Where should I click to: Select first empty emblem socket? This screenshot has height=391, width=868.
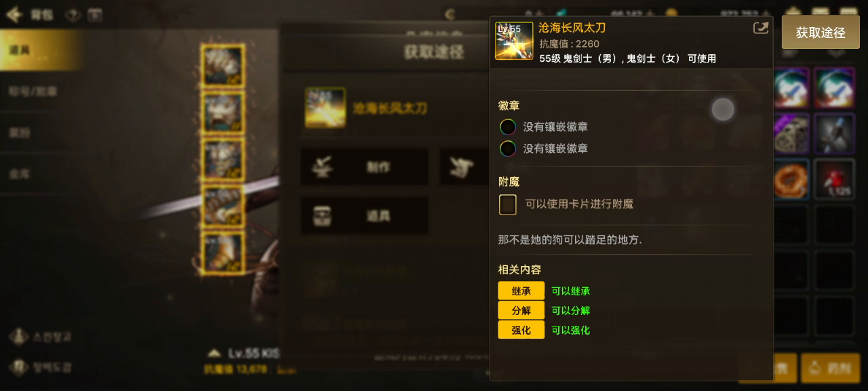(508, 127)
